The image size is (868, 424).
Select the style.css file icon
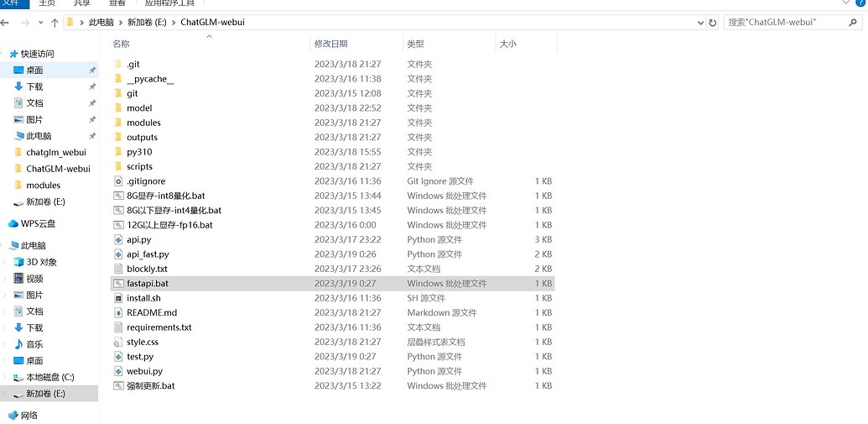(118, 342)
